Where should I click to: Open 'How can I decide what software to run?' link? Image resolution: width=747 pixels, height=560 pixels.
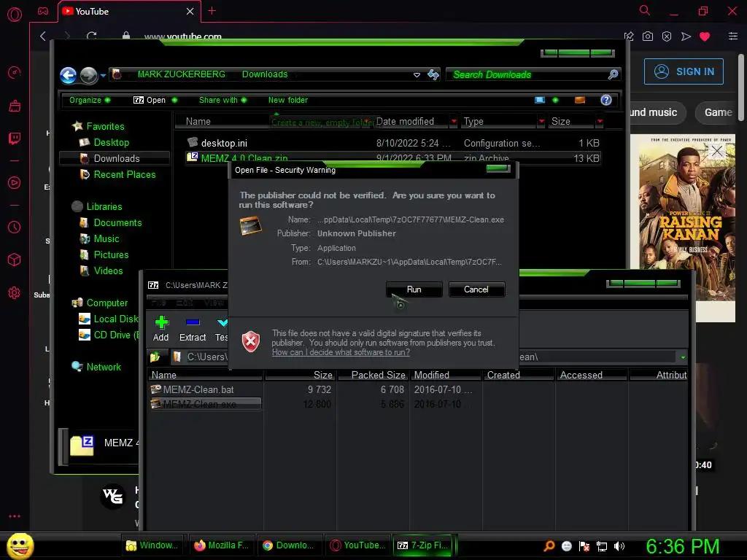coord(341,352)
